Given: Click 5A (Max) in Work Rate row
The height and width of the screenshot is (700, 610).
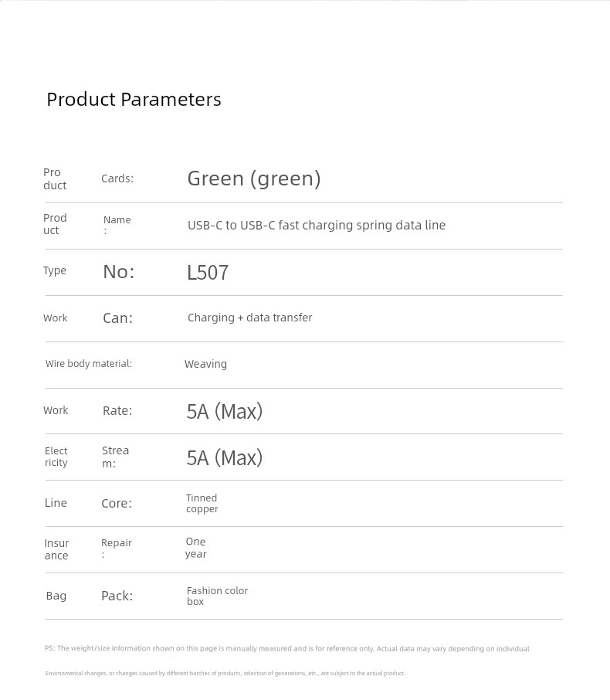Looking at the screenshot, I should coord(225,411).
